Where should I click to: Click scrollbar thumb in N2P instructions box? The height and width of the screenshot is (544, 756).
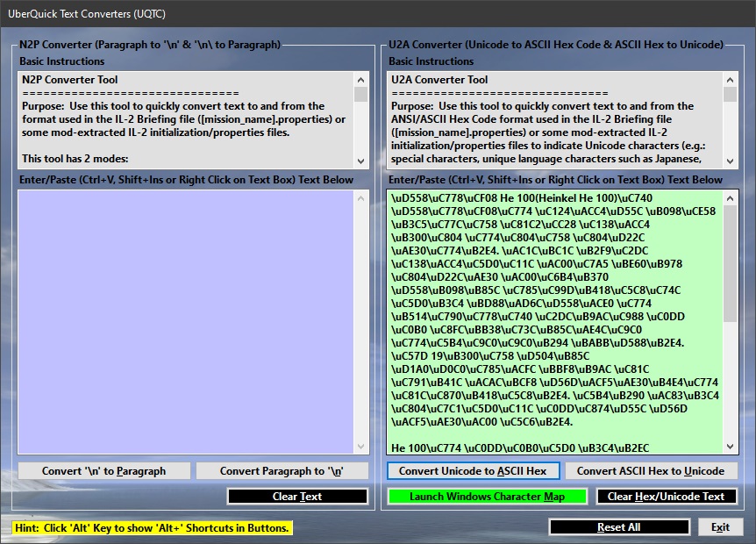(361, 94)
